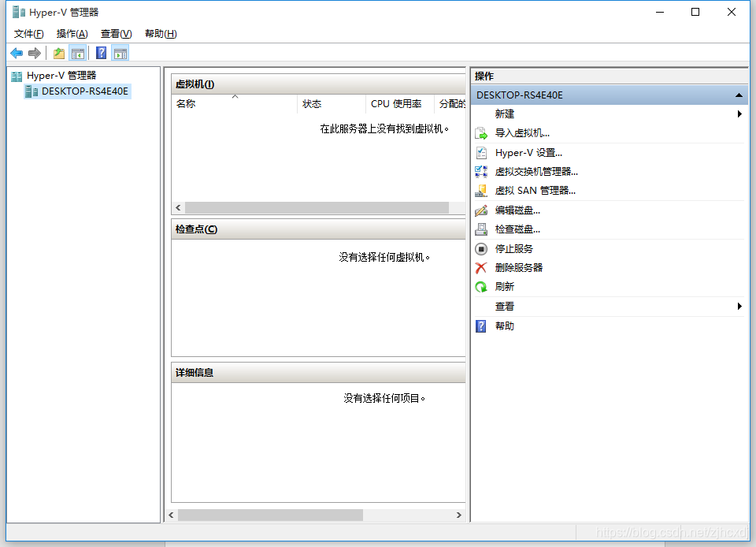Select the DESKTOP-RS4E40E tree node
The height and width of the screenshot is (547, 756).
85,91
